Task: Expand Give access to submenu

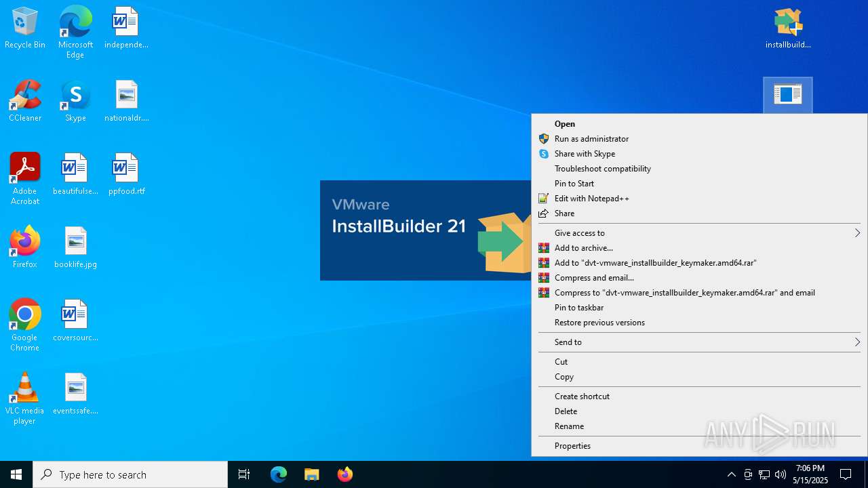Action: [699, 233]
